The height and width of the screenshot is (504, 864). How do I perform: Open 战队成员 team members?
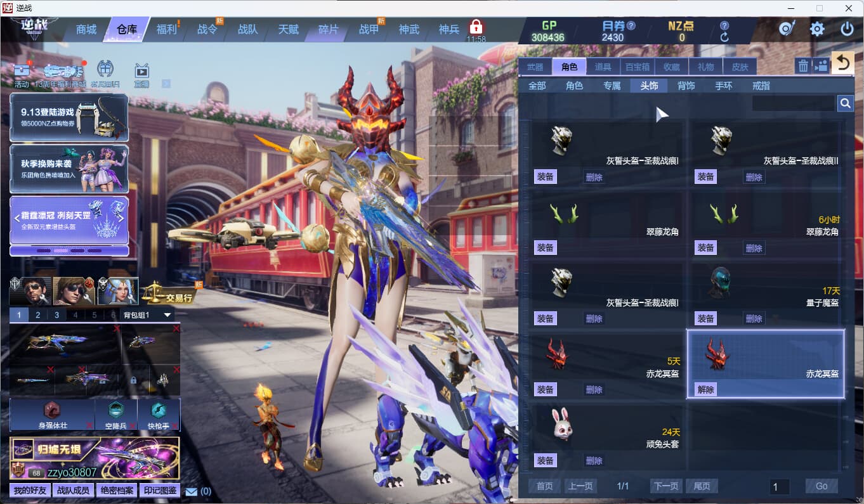(x=73, y=491)
